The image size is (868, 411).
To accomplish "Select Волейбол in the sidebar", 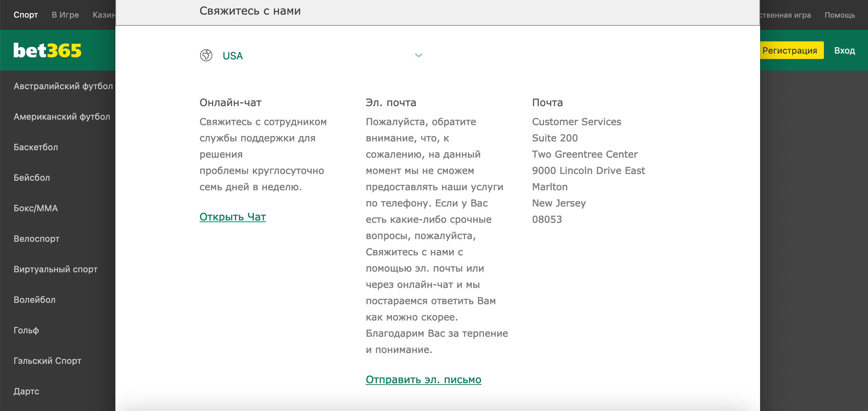I will coord(34,300).
